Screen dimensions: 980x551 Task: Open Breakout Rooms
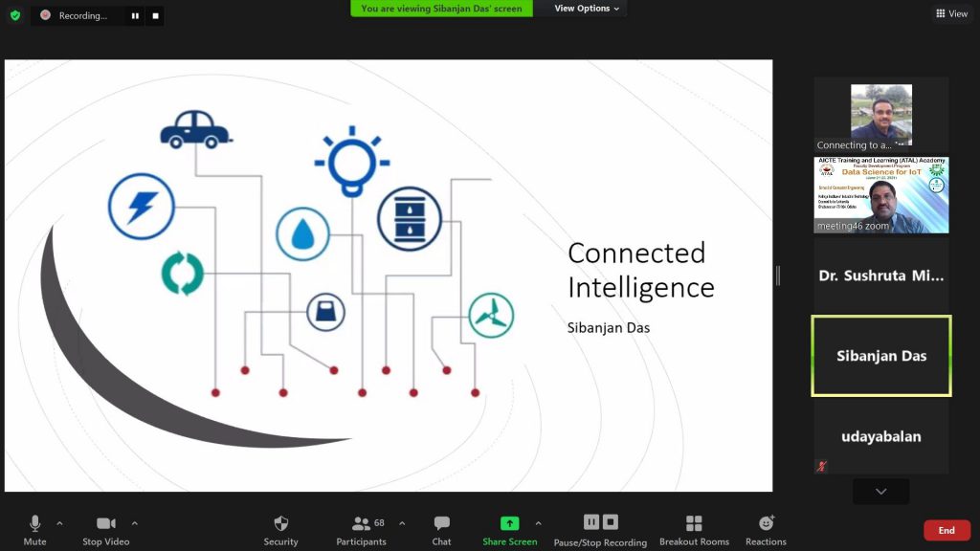coord(694,530)
